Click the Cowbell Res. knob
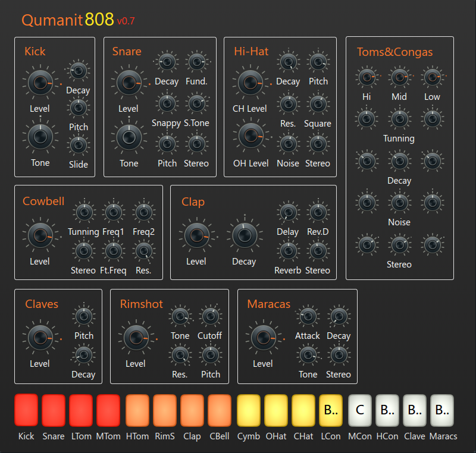Screen dimensions: 476x453 143,251
